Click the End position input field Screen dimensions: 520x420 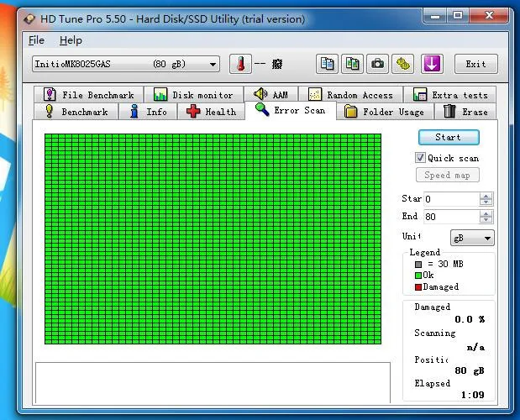pos(451,217)
